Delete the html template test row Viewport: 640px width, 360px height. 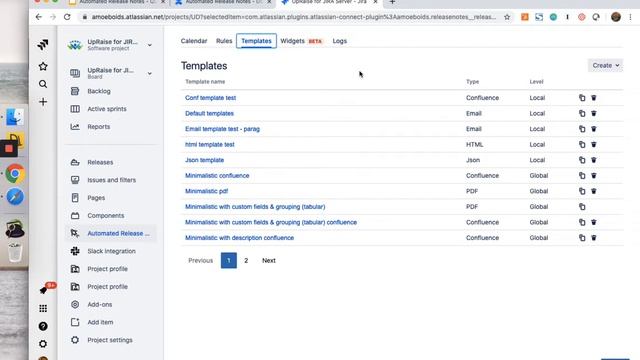(x=594, y=144)
